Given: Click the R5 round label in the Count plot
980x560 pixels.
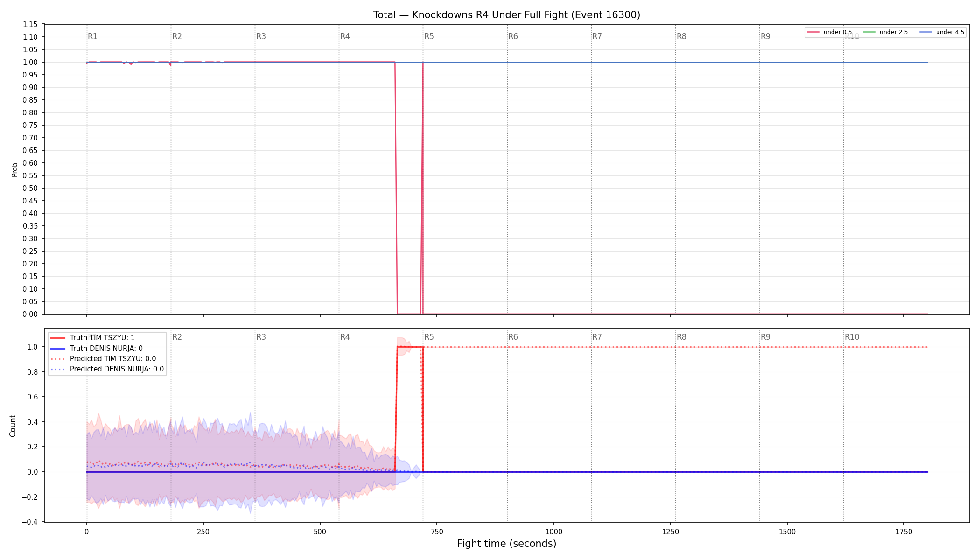Looking at the screenshot, I should [x=429, y=337].
